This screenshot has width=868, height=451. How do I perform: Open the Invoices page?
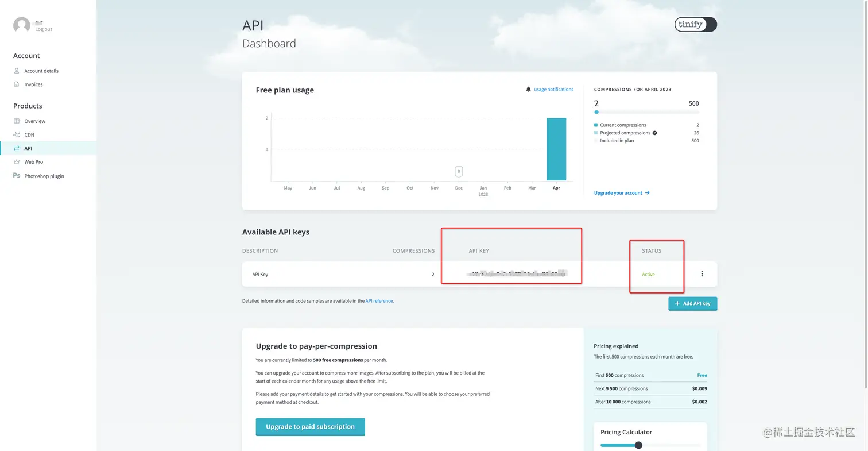click(33, 84)
